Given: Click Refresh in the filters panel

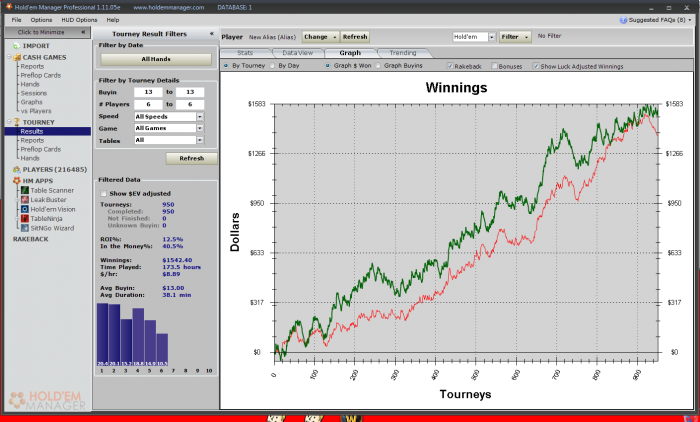Looking at the screenshot, I should pos(192,159).
